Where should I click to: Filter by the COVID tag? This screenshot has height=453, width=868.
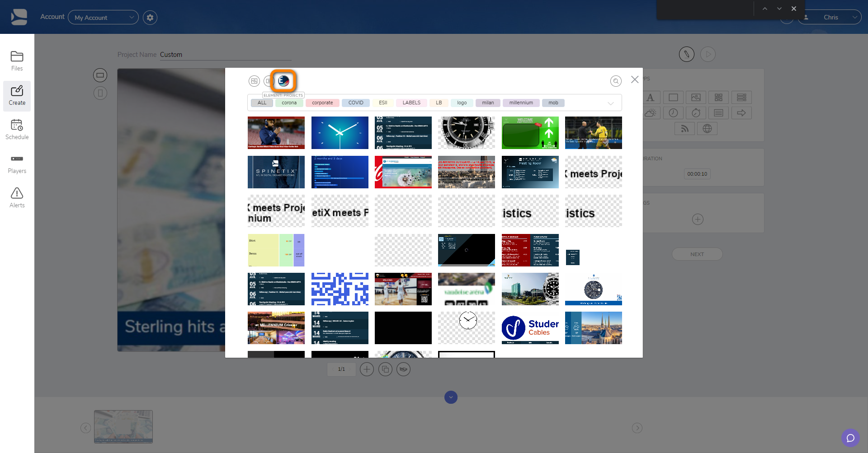[x=356, y=103]
